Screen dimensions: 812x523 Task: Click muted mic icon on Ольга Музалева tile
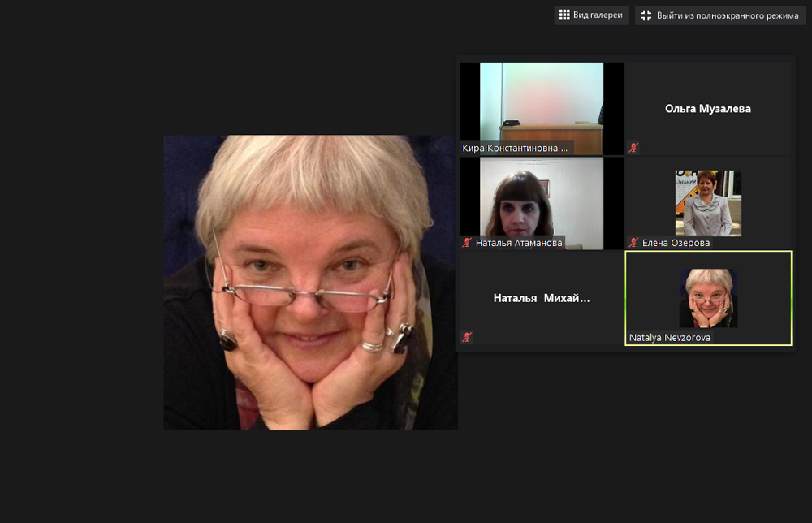coord(633,148)
